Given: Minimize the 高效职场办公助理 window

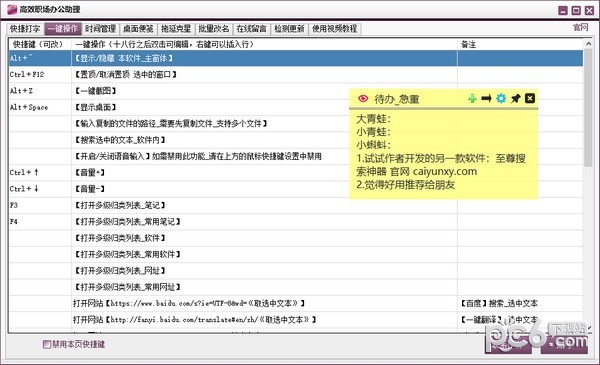Looking at the screenshot, I should point(563,10).
